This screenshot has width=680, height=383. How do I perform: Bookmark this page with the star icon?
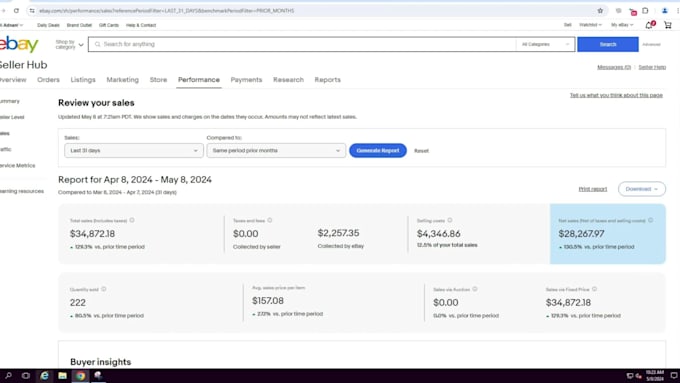[x=600, y=11]
